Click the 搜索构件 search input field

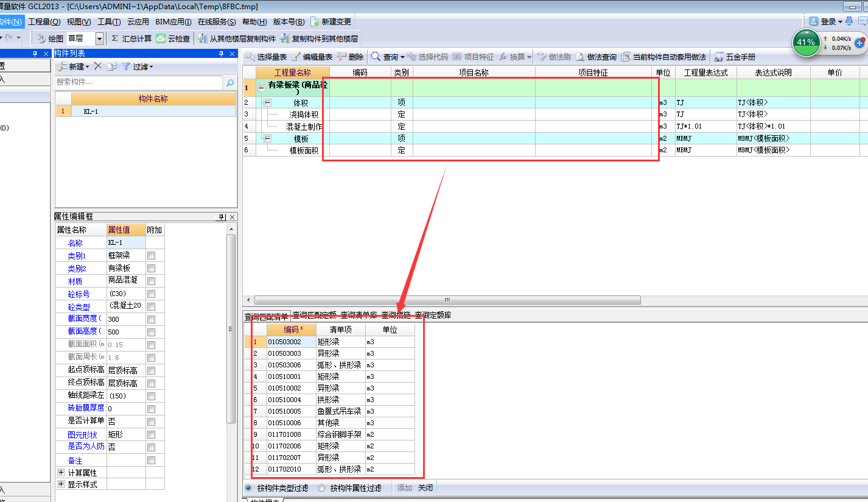[139, 82]
